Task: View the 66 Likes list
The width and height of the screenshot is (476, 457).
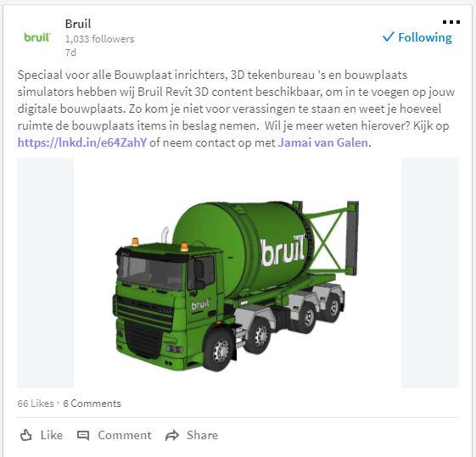Action: pos(36,404)
